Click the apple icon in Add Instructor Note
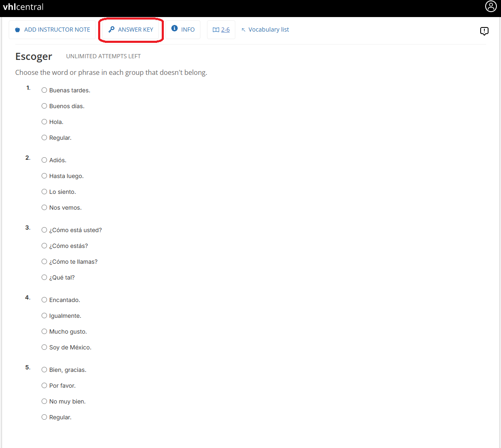 [x=17, y=30]
